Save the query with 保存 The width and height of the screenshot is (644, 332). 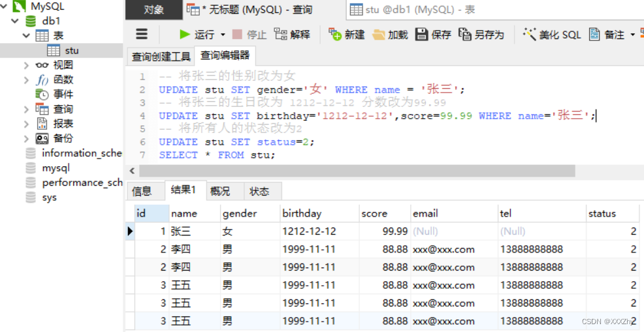[x=433, y=35]
